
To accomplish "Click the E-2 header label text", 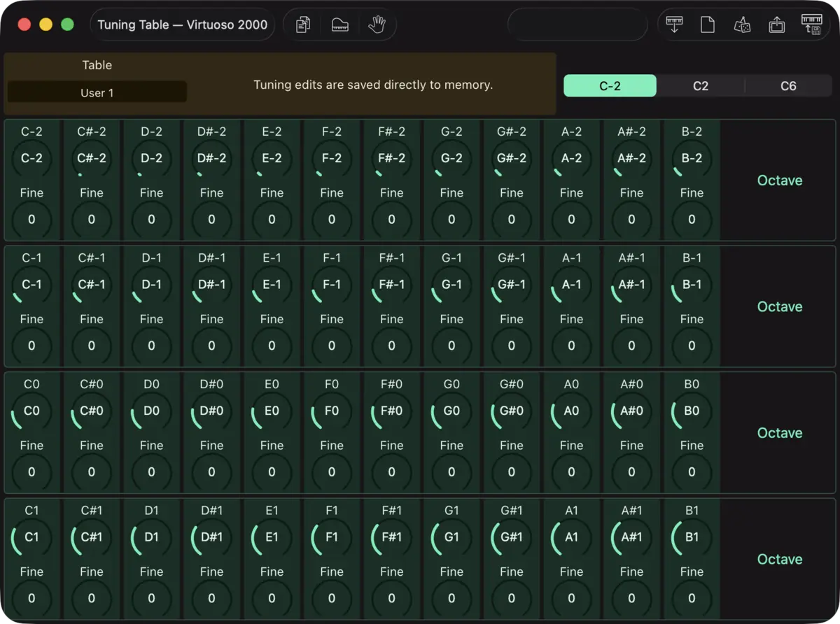I will 272,132.
